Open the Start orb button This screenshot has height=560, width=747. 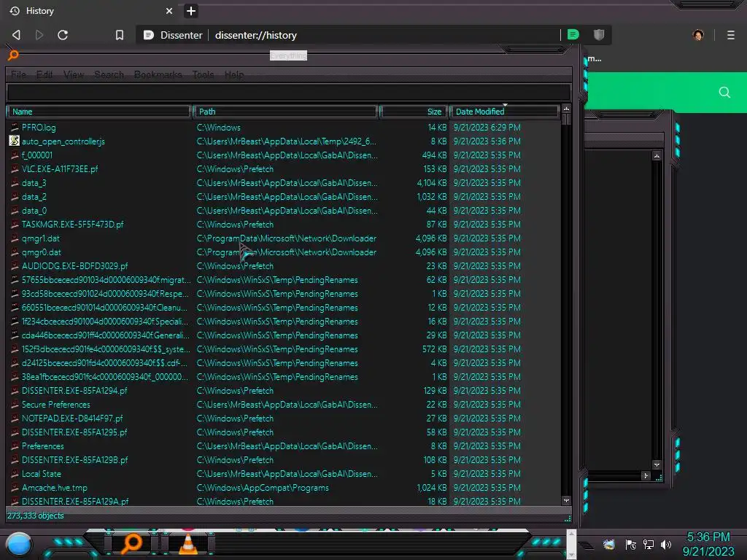click(x=18, y=545)
